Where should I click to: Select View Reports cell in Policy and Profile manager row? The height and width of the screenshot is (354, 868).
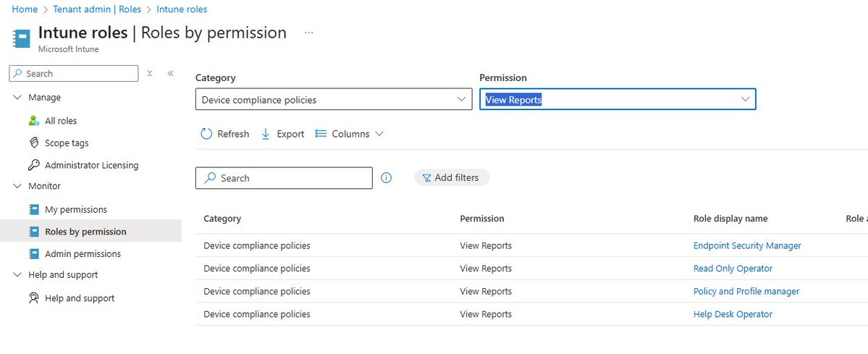(486, 291)
